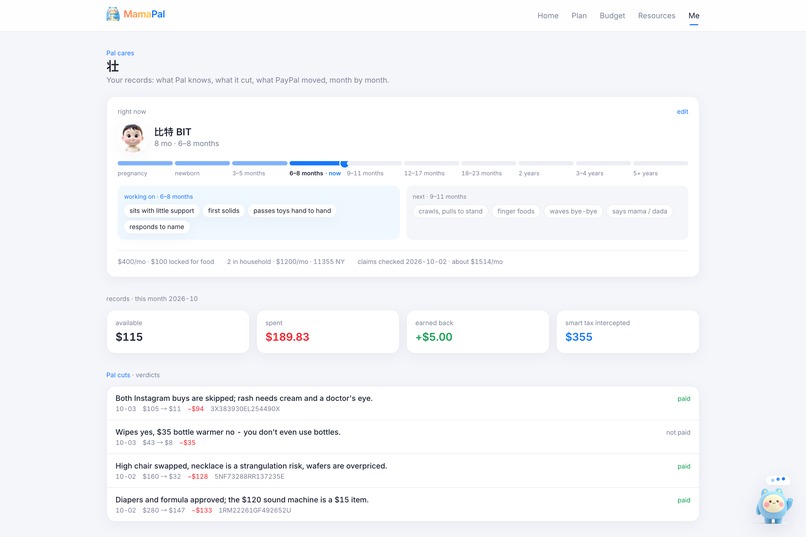
Task: Click the now marker on the timeline
Action: (344, 163)
